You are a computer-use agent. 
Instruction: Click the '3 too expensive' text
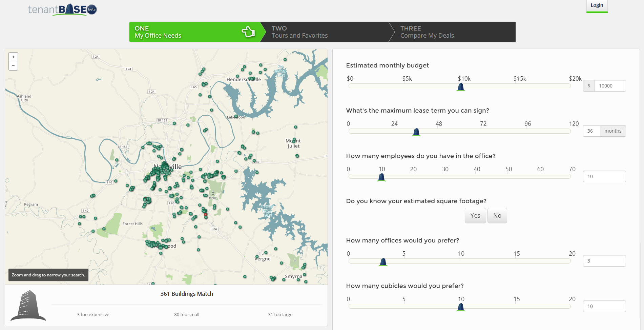[x=93, y=315]
